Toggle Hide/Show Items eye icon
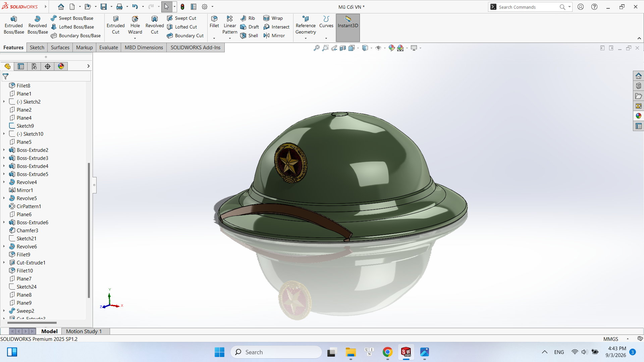 [378, 48]
